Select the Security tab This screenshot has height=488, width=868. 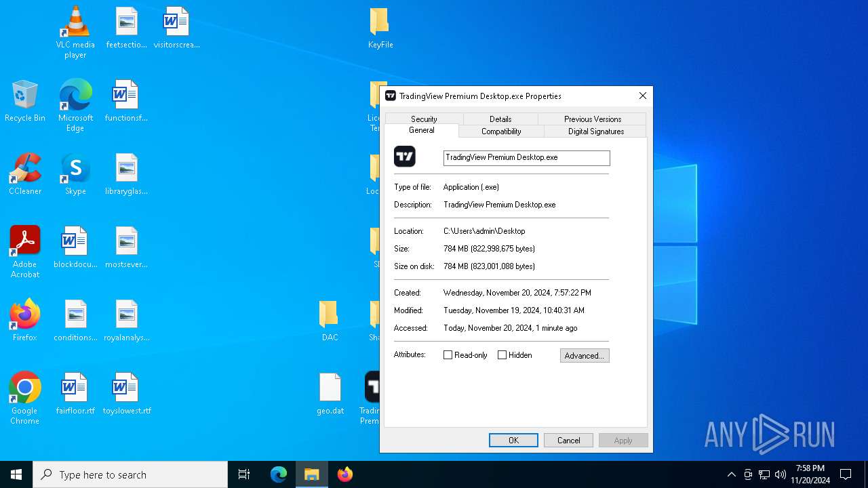click(x=424, y=119)
